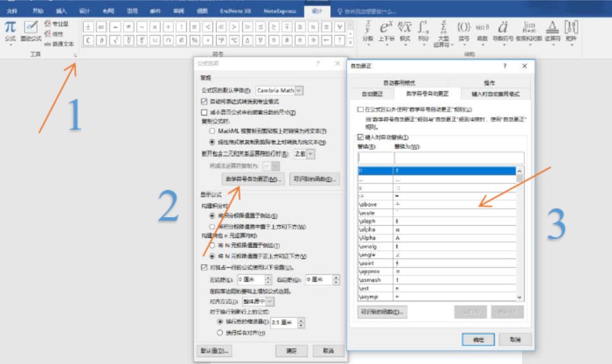Toggle use Math AutoCorrect outside math regions checkbox
This screenshot has width=612, height=364.
click(360, 110)
